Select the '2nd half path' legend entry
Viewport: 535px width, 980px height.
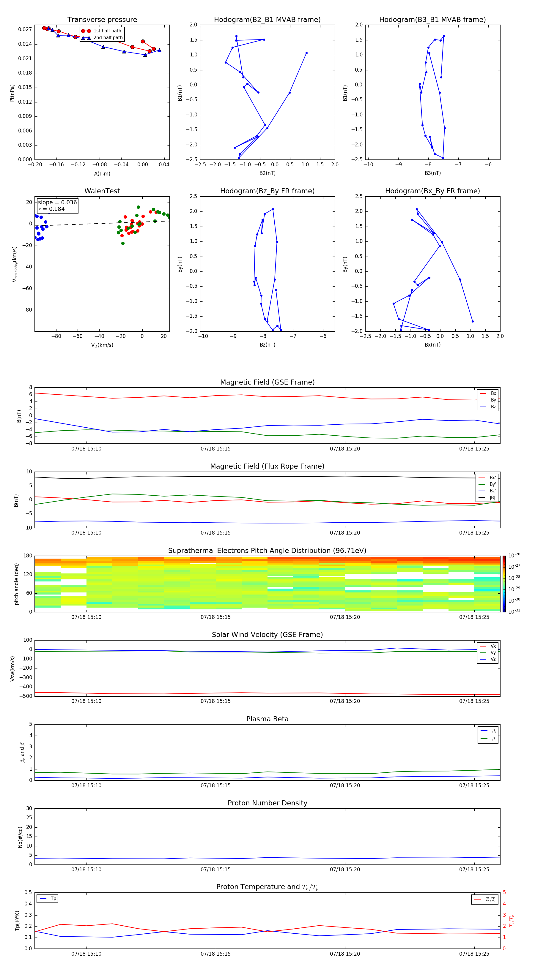(x=102, y=38)
